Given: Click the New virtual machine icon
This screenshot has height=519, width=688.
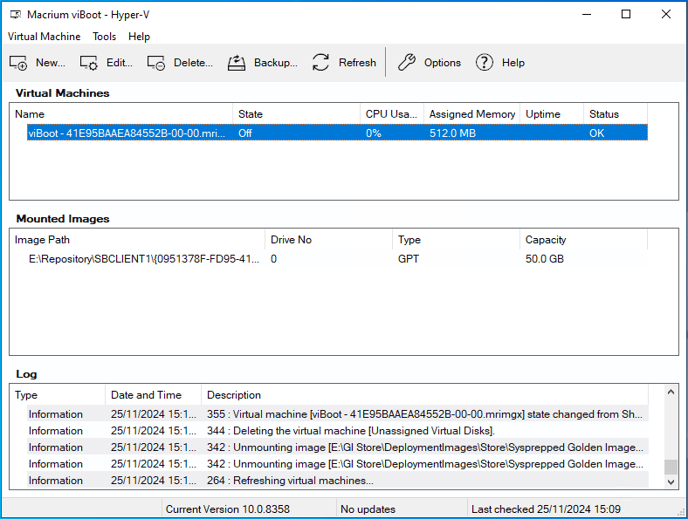Looking at the screenshot, I should [18, 63].
